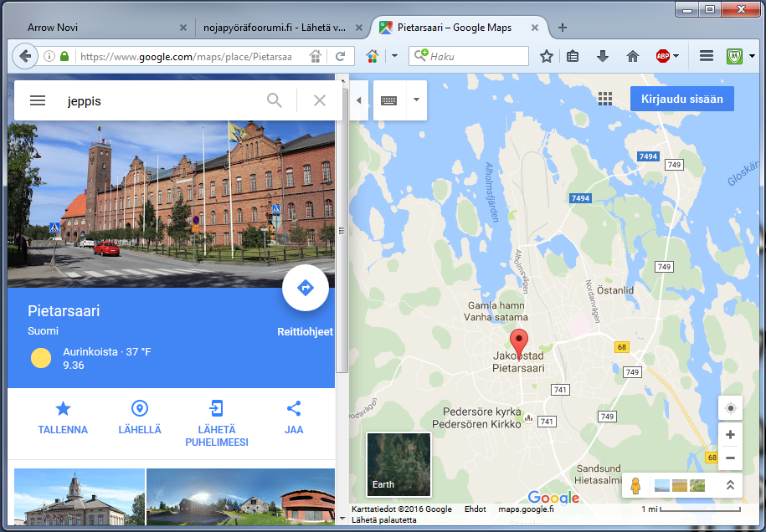Clear the jeppis search with X

pos(319,100)
